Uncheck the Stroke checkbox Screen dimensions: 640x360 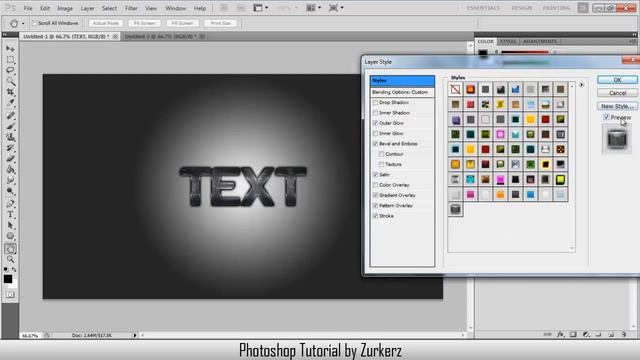(375, 216)
